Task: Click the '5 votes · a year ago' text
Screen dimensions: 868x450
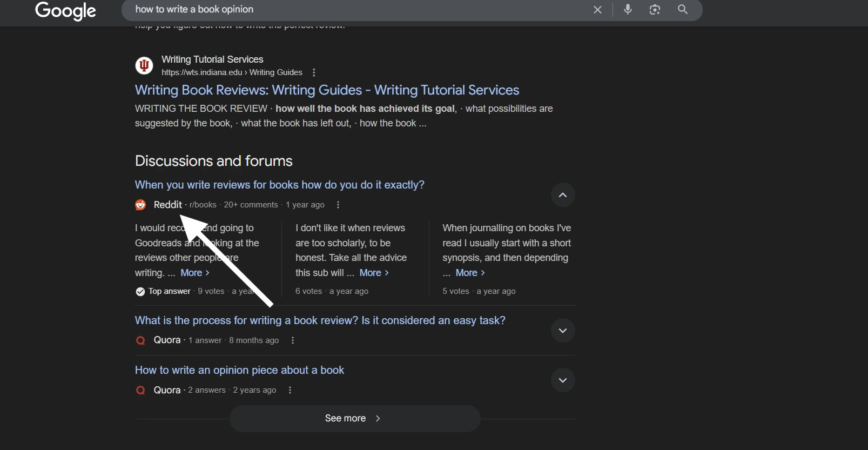Action: tap(479, 291)
